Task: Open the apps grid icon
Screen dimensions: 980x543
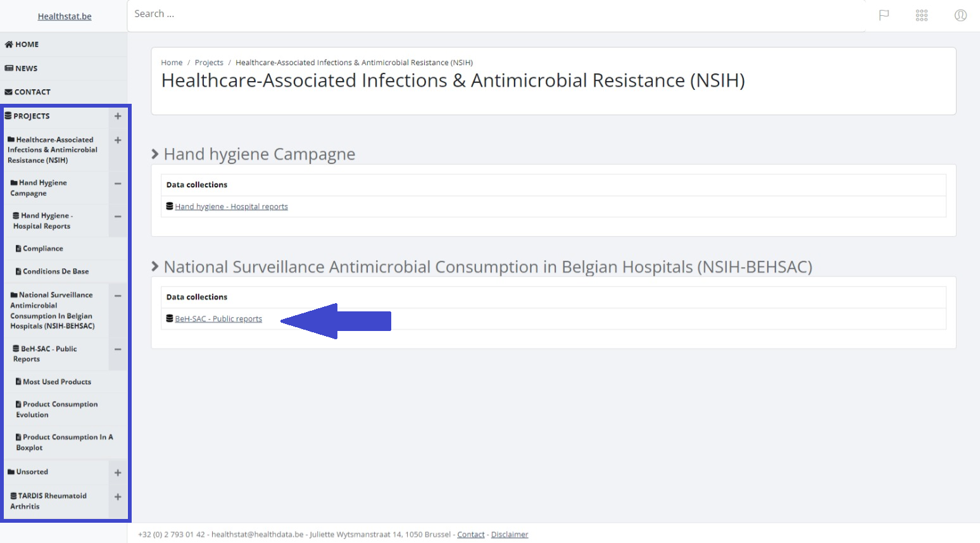Action: tap(922, 15)
